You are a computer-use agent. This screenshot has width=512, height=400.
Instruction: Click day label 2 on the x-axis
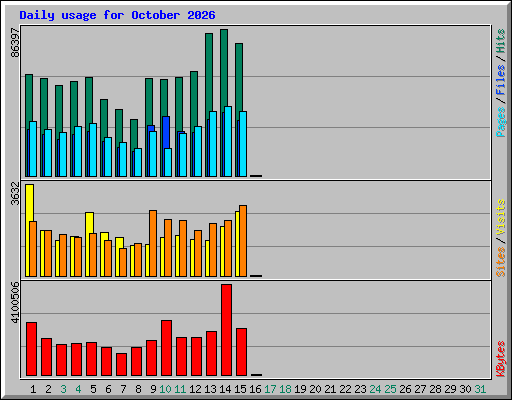(48, 389)
